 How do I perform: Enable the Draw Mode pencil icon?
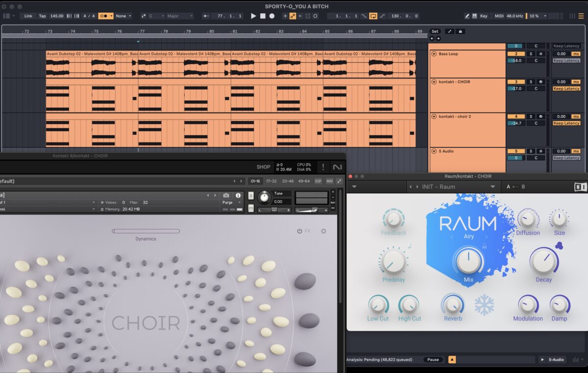[467, 16]
